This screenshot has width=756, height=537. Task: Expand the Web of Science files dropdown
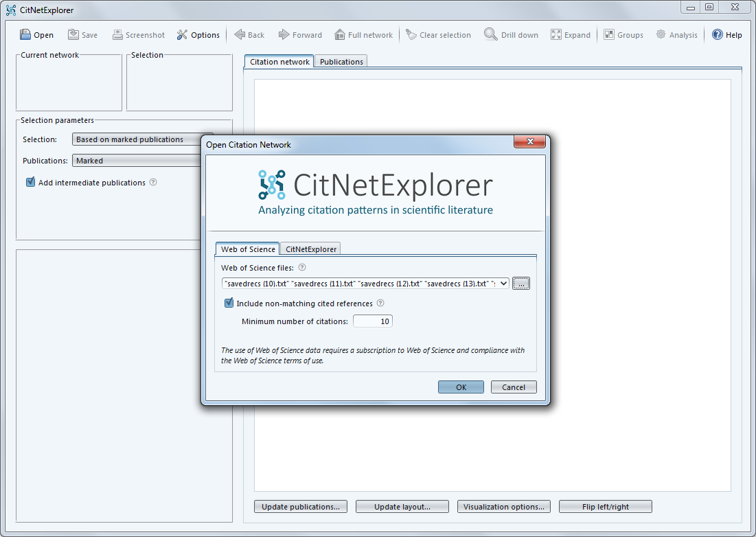point(504,284)
